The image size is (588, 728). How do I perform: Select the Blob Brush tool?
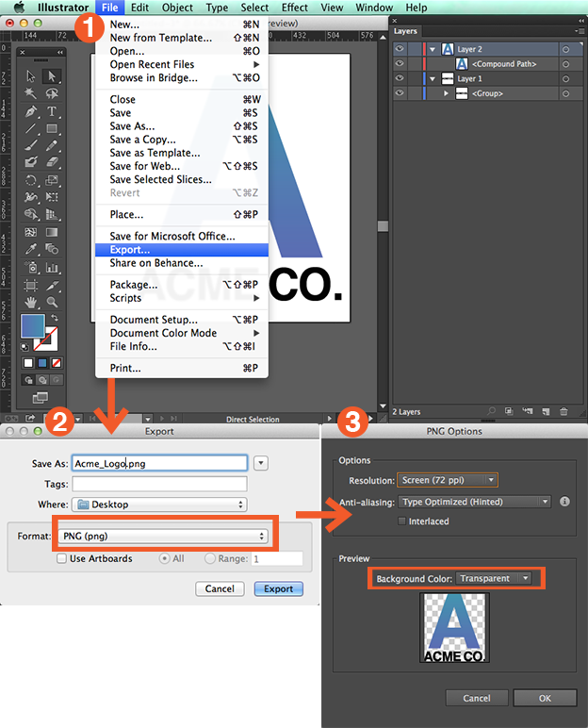[31, 162]
